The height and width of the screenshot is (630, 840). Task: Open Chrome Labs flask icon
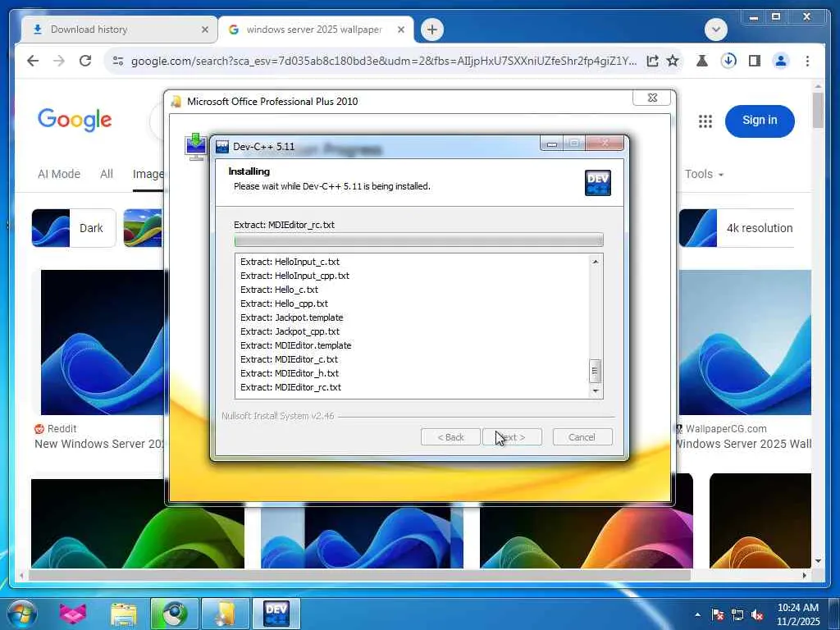click(702, 61)
